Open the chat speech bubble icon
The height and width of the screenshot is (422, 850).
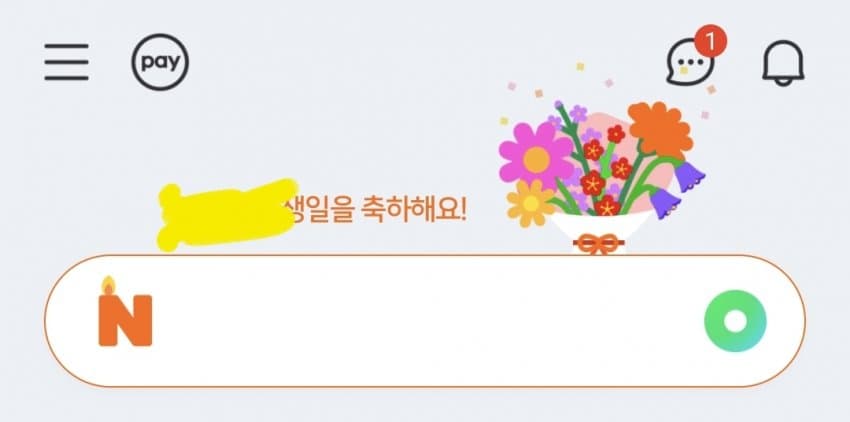(x=689, y=61)
